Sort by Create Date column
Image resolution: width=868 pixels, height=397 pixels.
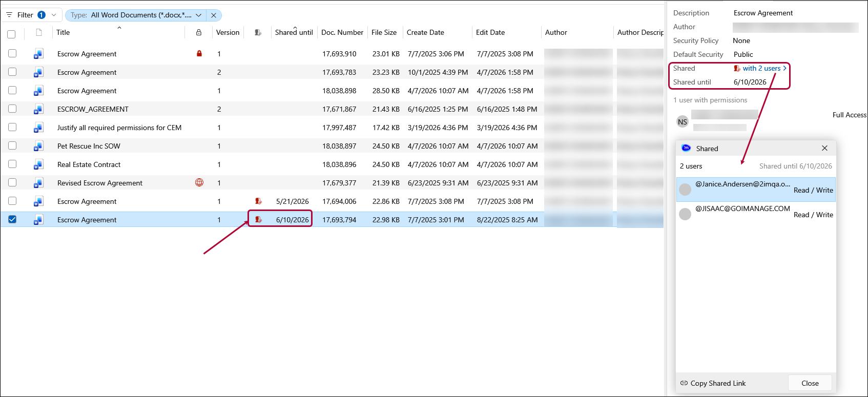click(x=425, y=32)
